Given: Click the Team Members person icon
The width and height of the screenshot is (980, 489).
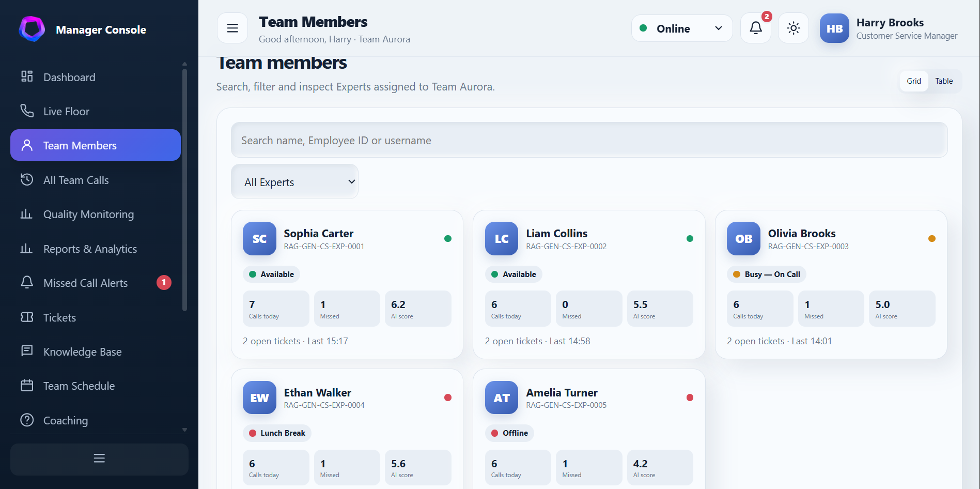Looking at the screenshot, I should tap(27, 145).
